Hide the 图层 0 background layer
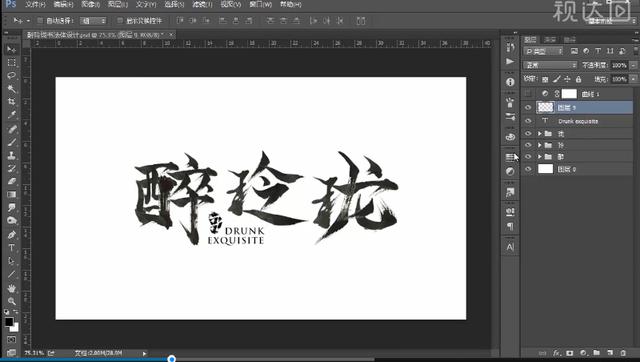This screenshot has height=362, width=640. coord(528,169)
